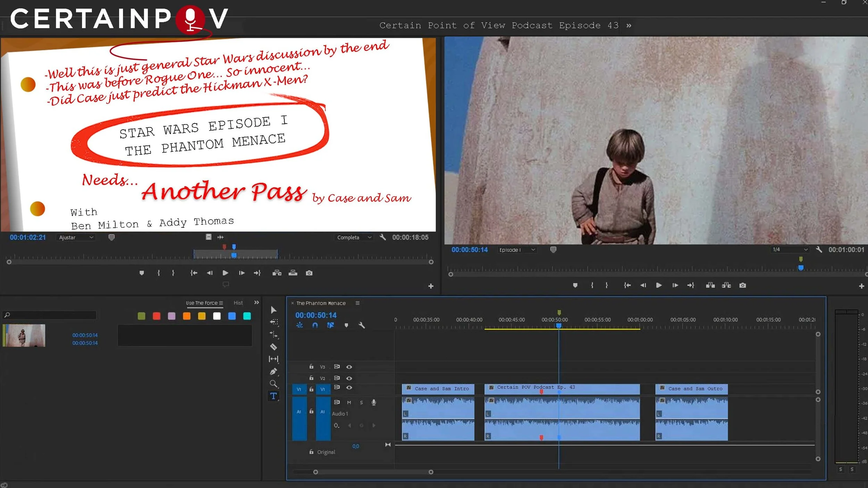Add a marker from the timeline toolbar

pos(346,325)
